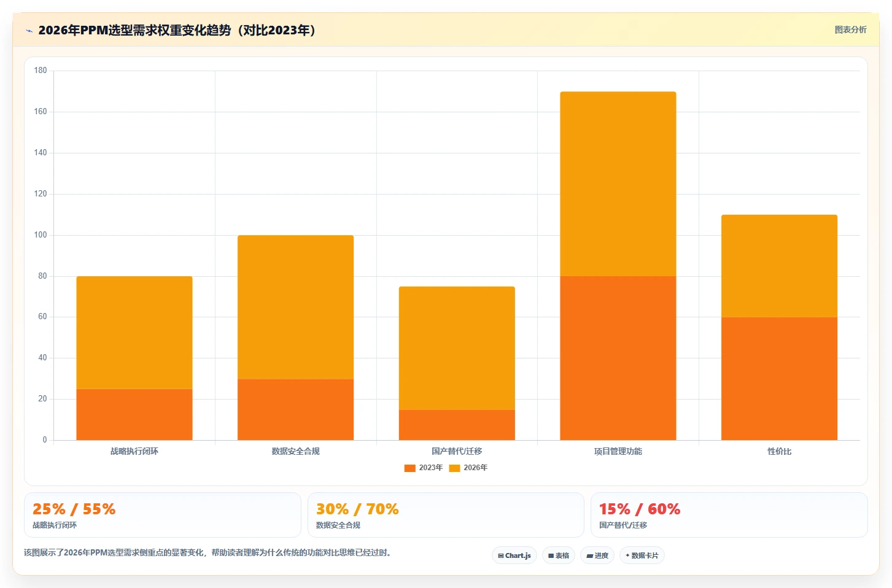Click the 表格 tag pill
The image size is (892, 588).
click(x=559, y=555)
